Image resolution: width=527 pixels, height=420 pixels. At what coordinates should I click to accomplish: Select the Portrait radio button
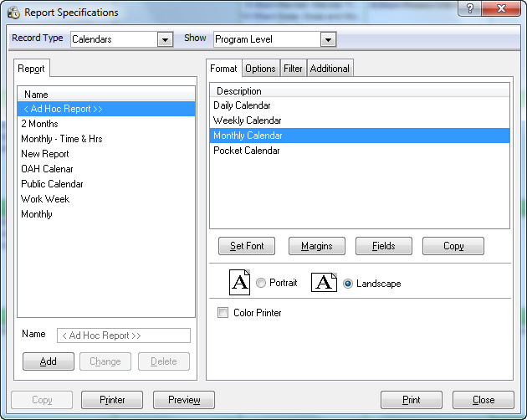coord(261,283)
